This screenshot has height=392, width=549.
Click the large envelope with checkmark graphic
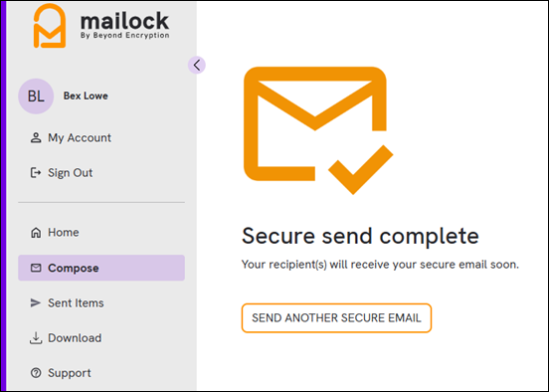[x=318, y=130]
